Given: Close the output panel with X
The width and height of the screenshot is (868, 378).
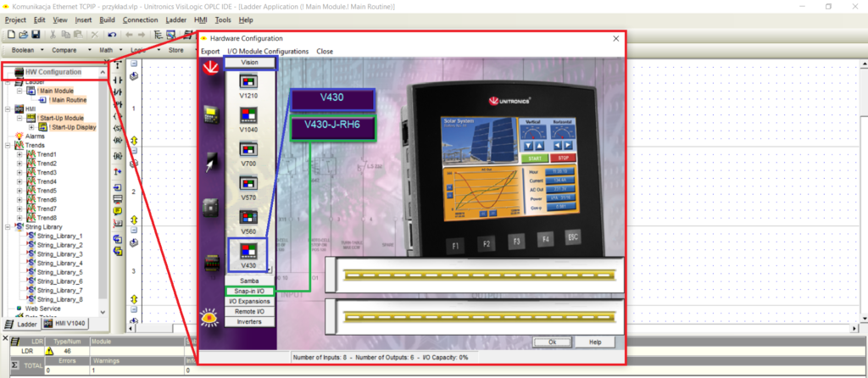Looking at the screenshot, I should click(6, 337).
